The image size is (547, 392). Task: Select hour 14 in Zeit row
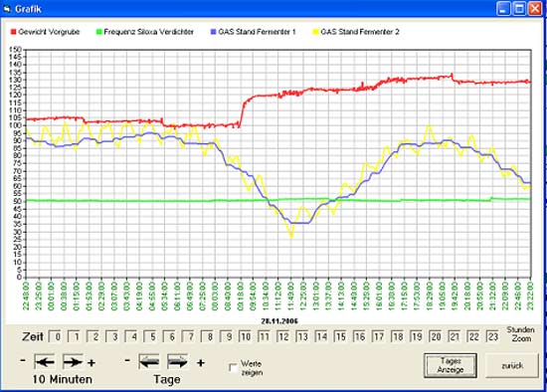(x=321, y=337)
